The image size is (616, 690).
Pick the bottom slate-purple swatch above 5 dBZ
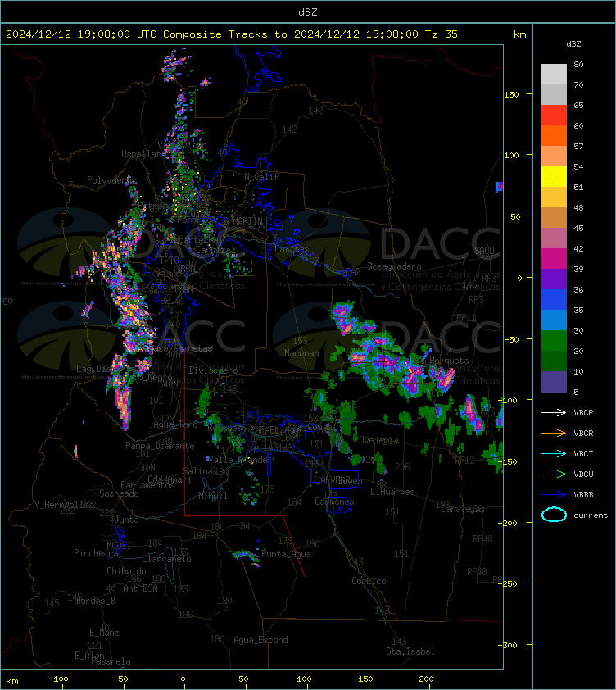554,382
